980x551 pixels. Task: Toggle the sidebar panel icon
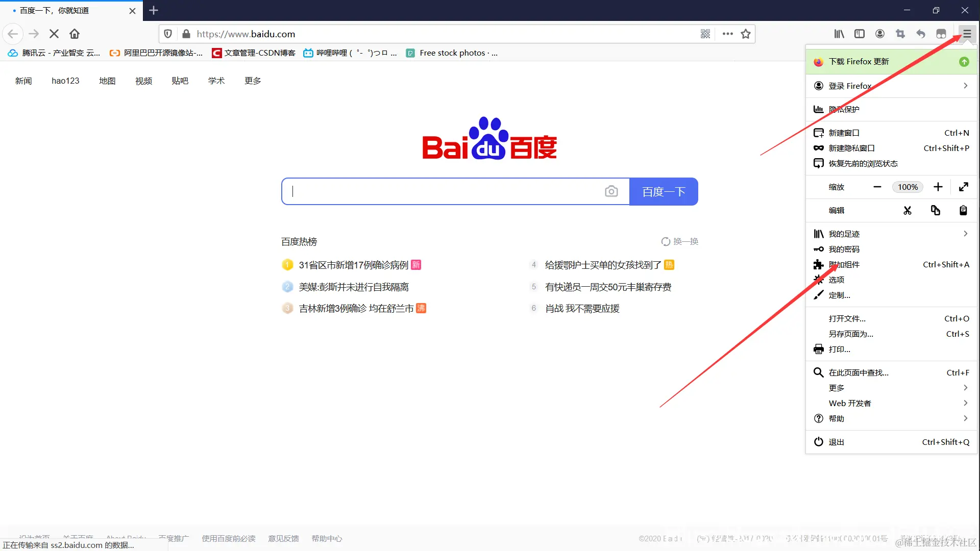coord(860,34)
